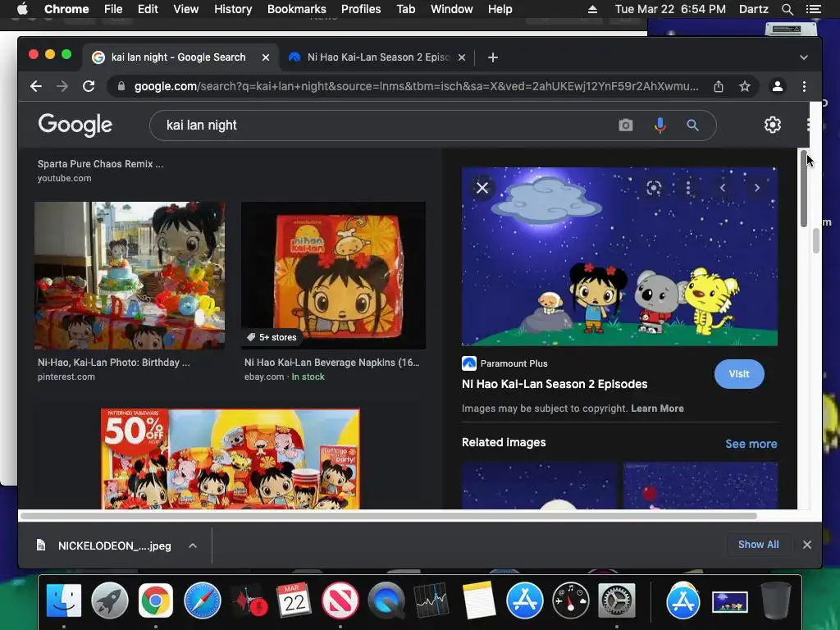This screenshot has width=840, height=630.
Task: Switch to Ni Hao Kai-Lan Season 2 tab
Action: coord(377,57)
